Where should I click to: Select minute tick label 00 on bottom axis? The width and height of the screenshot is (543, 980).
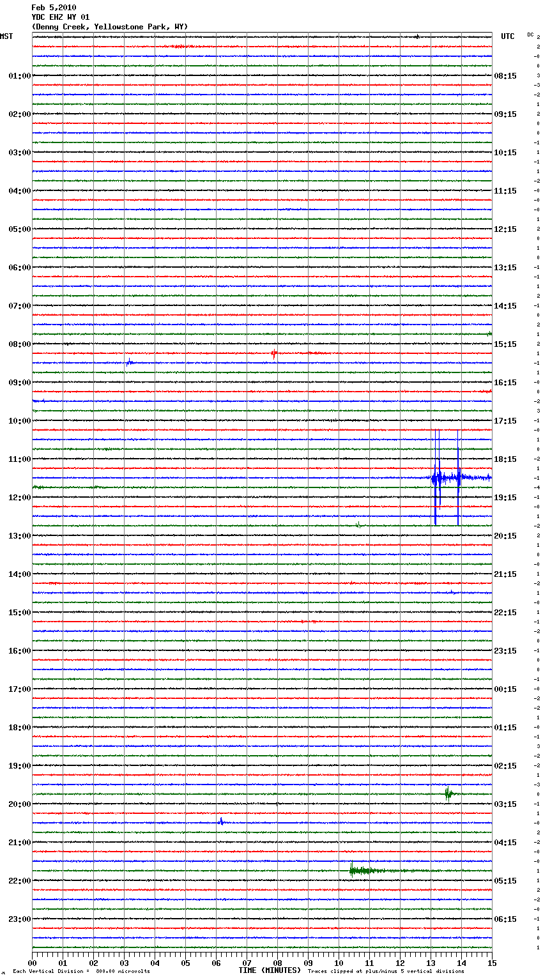(x=32, y=963)
